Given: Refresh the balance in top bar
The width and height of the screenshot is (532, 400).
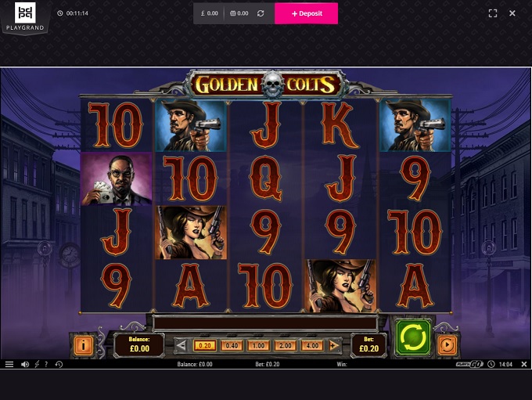Looking at the screenshot, I should tap(261, 13).
